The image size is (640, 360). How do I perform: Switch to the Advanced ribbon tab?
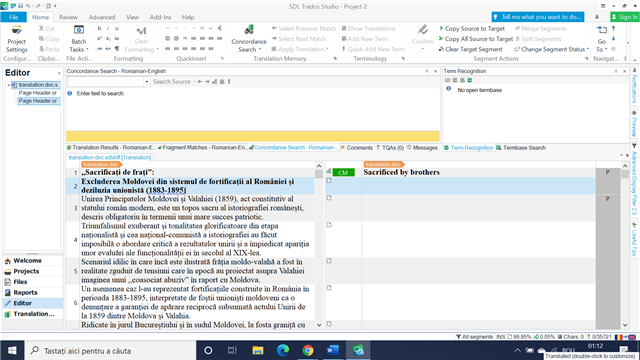point(102,17)
